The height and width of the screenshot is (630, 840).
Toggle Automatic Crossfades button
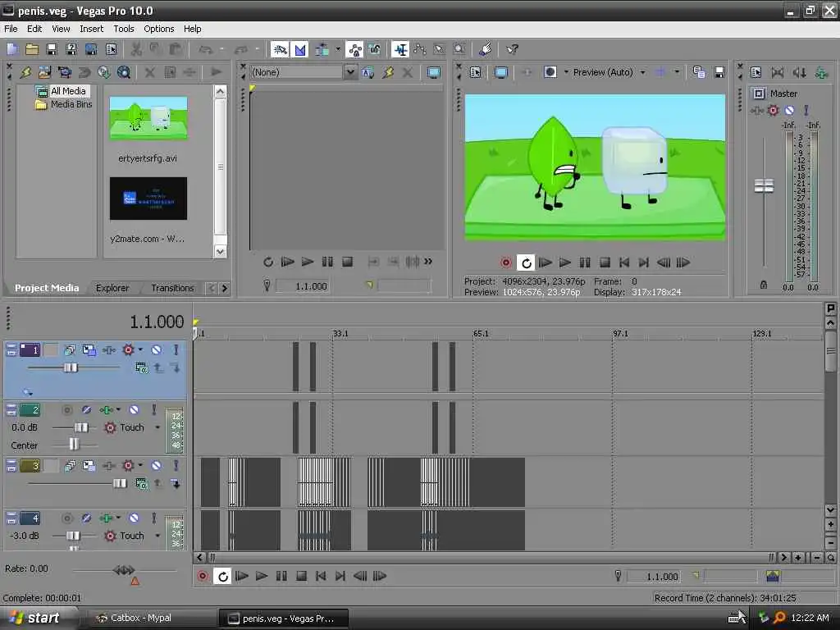point(300,50)
